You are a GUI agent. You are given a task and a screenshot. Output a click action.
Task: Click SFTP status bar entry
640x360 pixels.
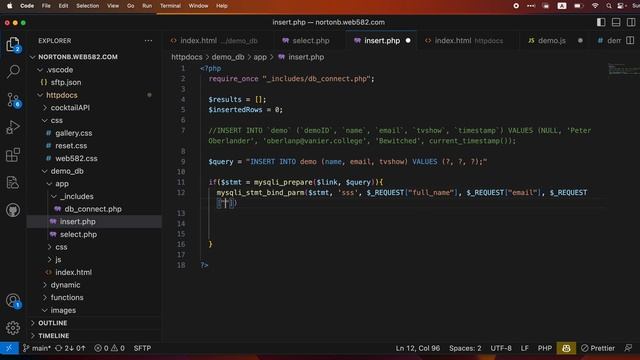point(142,348)
